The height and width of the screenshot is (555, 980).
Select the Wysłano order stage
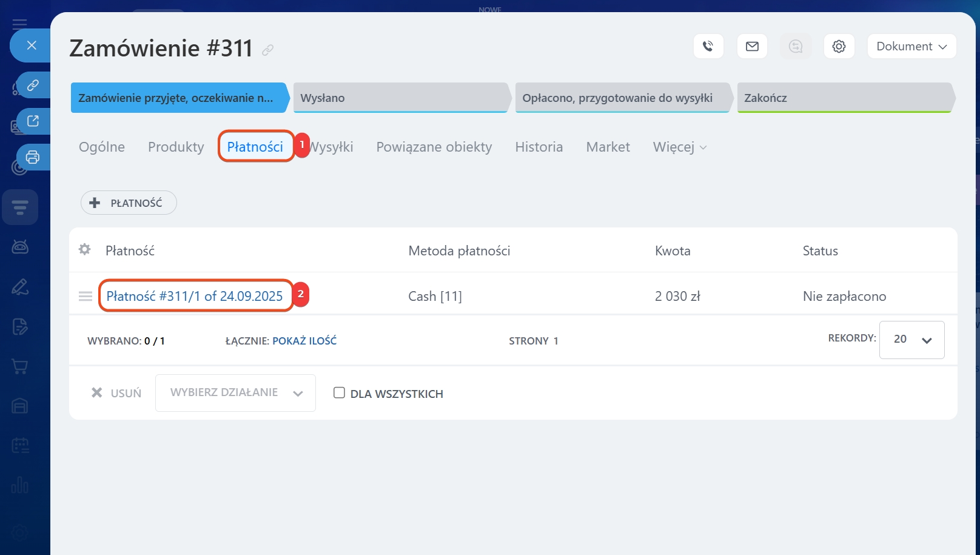point(400,98)
